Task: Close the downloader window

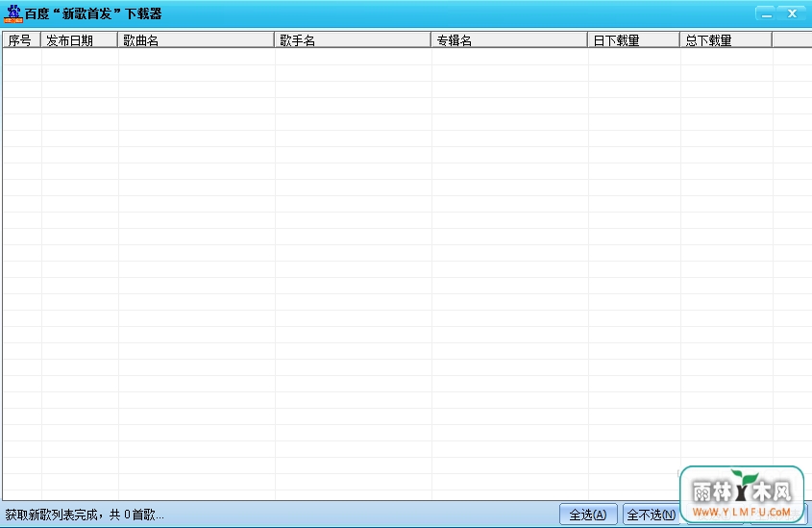Action: click(793, 13)
